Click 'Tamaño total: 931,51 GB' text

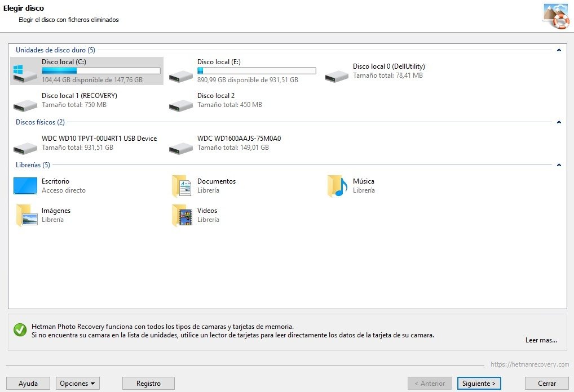(77, 148)
